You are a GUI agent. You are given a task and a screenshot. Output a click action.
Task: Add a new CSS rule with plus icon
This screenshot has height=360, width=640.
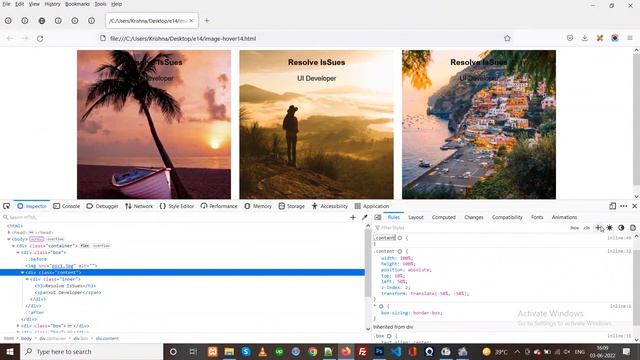pos(598,228)
